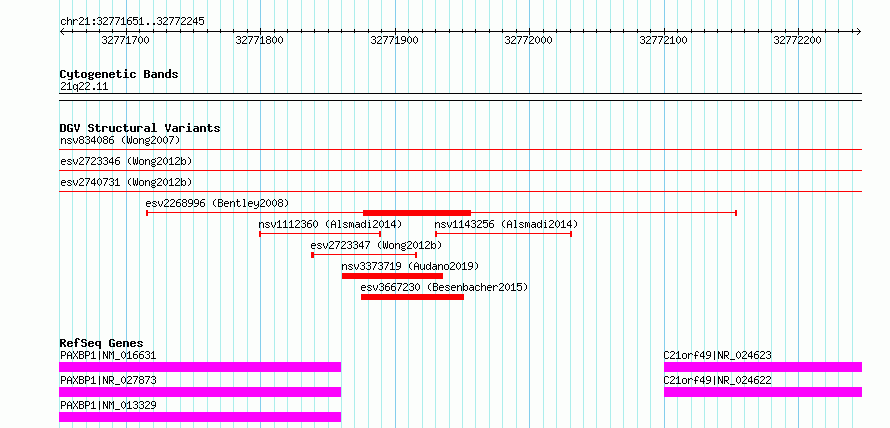Click the magenta bar for PAXBP1|NM_013329
Screen dimensions: 890x428
pos(200,417)
